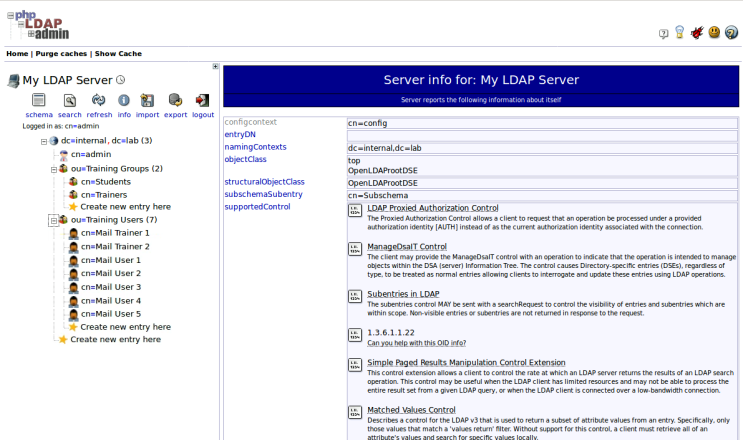The width and height of the screenshot is (743, 440).
Task: Click LDAP Proxied Authorization Control title
Action: tap(433, 208)
